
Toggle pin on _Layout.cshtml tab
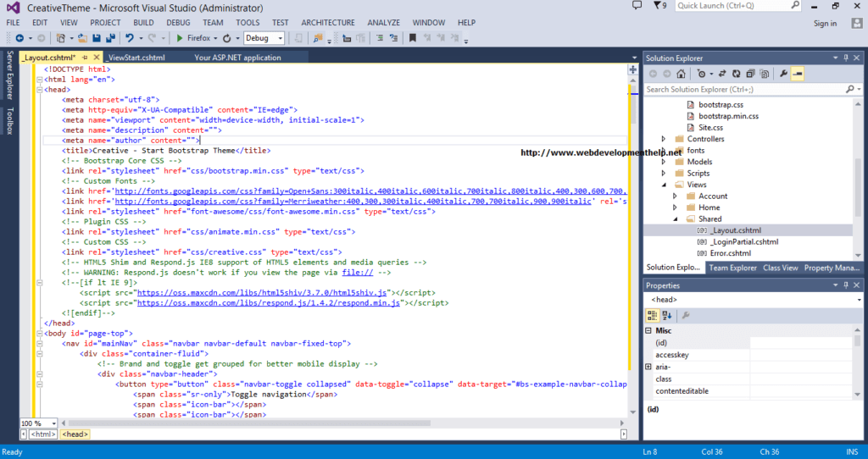(85, 58)
